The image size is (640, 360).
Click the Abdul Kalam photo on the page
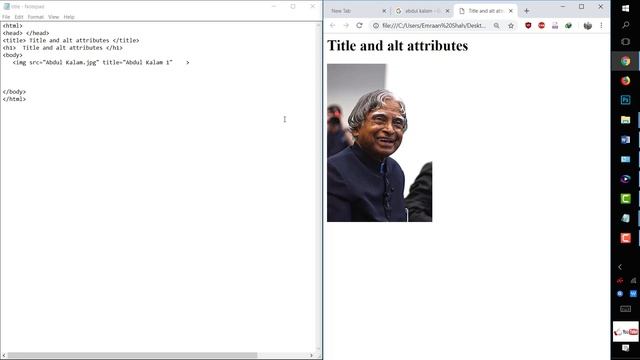(x=379, y=142)
